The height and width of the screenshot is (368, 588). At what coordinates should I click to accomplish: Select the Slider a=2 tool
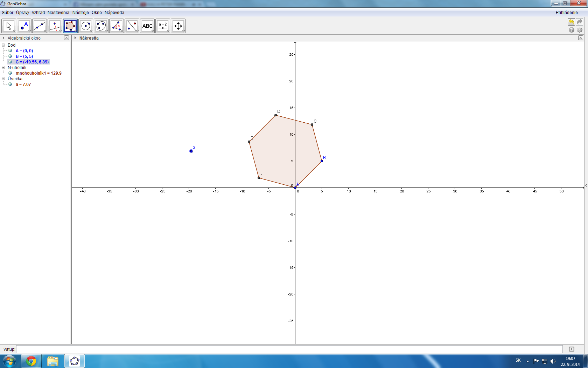coord(163,26)
